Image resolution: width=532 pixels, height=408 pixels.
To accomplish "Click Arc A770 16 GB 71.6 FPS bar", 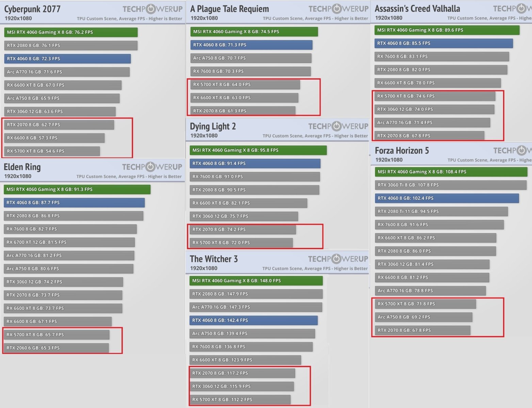I will (x=67, y=72).
